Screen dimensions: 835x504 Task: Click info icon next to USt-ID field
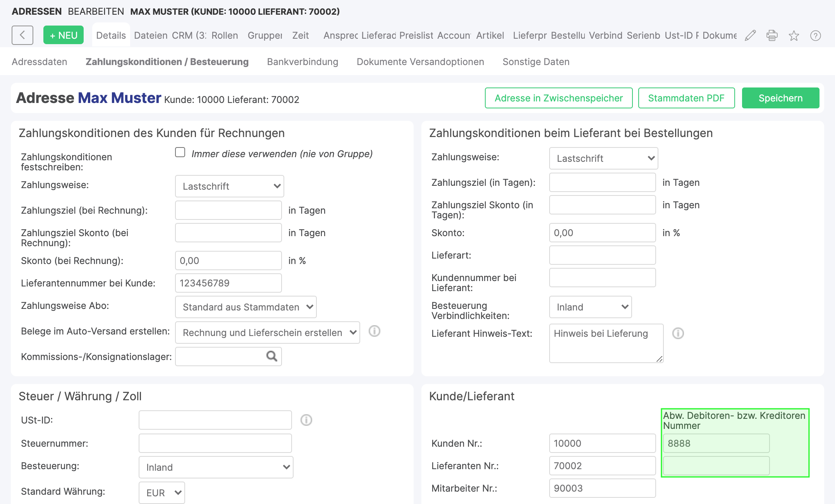[x=306, y=420]
